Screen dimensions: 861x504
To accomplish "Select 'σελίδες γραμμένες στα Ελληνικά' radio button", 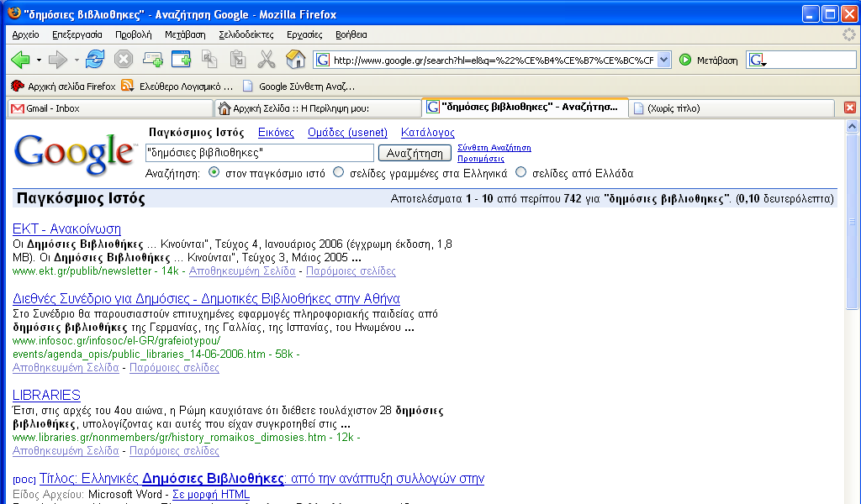I will [339, 172].
